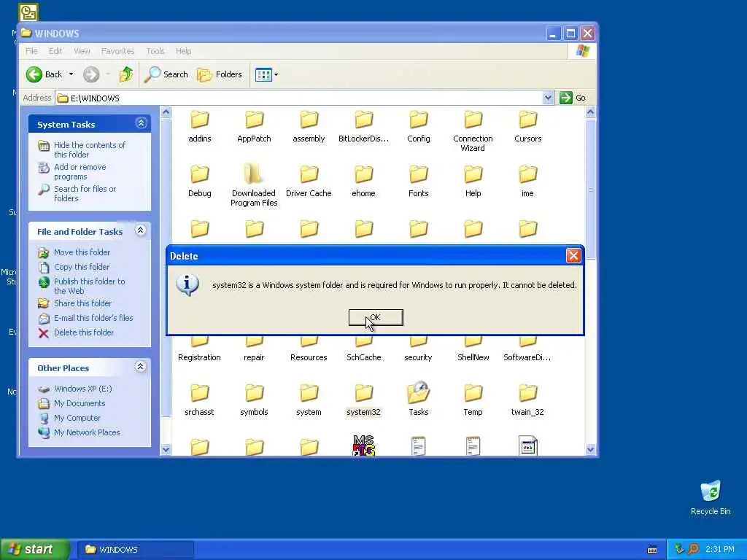Click the file list scroll up arrow

coord(591,112)
